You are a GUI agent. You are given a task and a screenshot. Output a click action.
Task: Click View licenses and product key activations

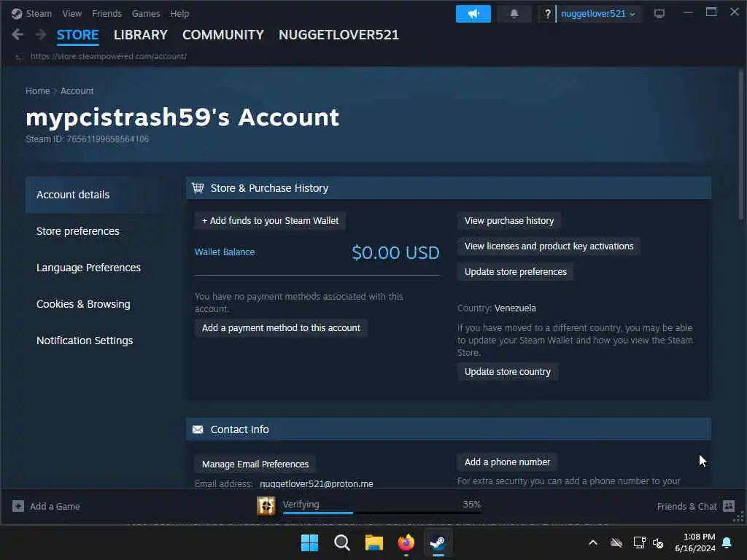click(x=549, y=246)
